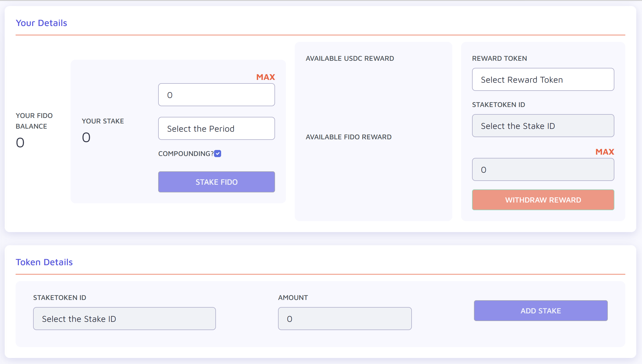Image resolution: width=642 pixels, height=364 pixels.
Task: Click the Token Details heading
Action: tap(44, 262)
